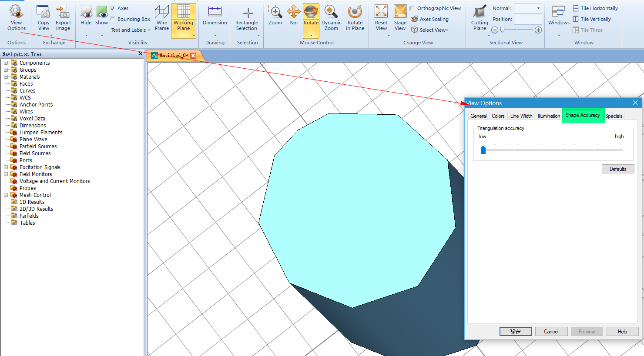Click the Defaults button
This screenshot has width=644, height=356.
pos(618,169)
